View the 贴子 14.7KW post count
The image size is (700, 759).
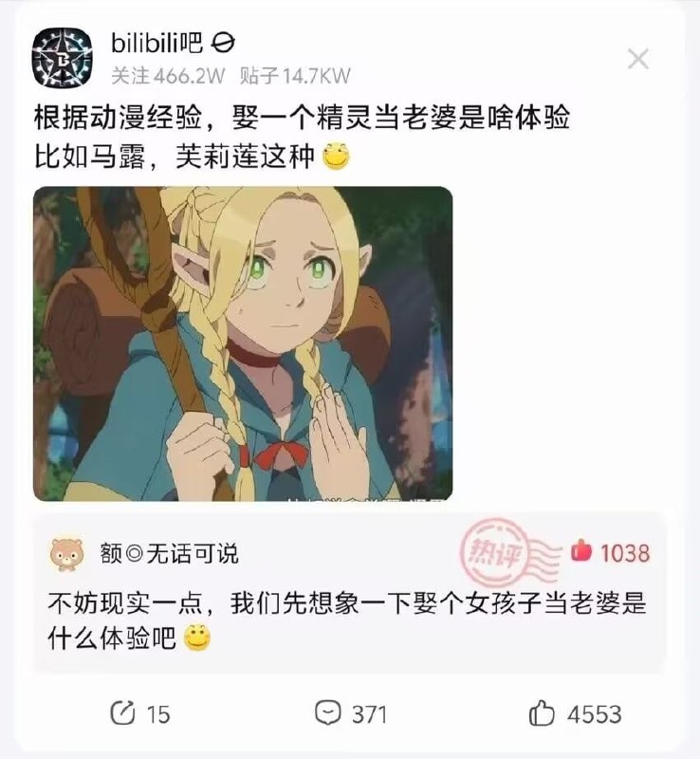coord(295,76)
